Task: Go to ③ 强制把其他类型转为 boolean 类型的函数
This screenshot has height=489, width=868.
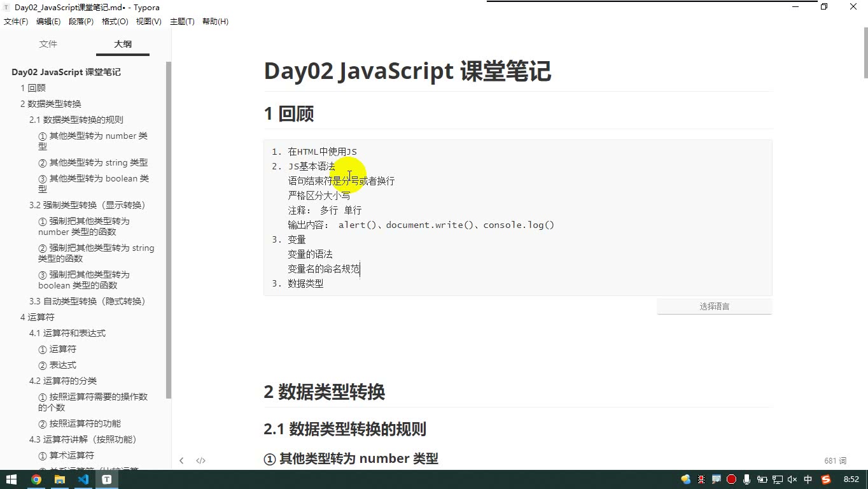Action: [x=84, y=280]
